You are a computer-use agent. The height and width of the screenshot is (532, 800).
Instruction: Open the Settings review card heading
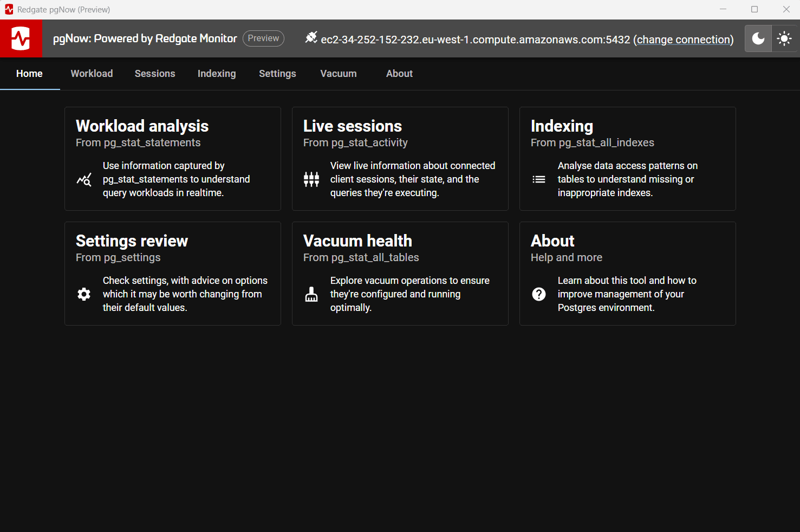click(x=132, y=241)
